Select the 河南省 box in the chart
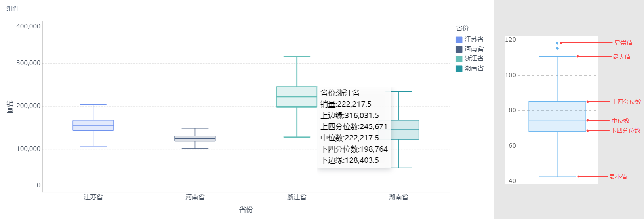This screenshot has height=219, width=644. (x=195, y=138)
